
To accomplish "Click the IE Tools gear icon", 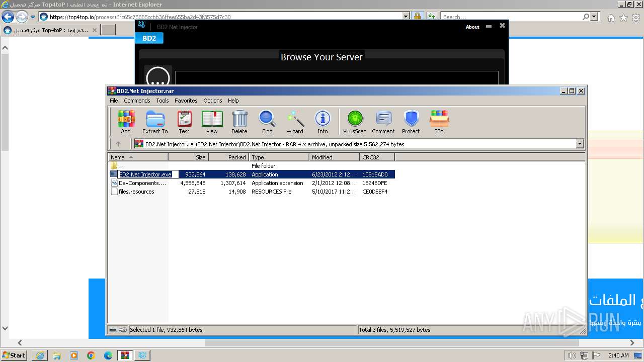I will pos(635,18).
